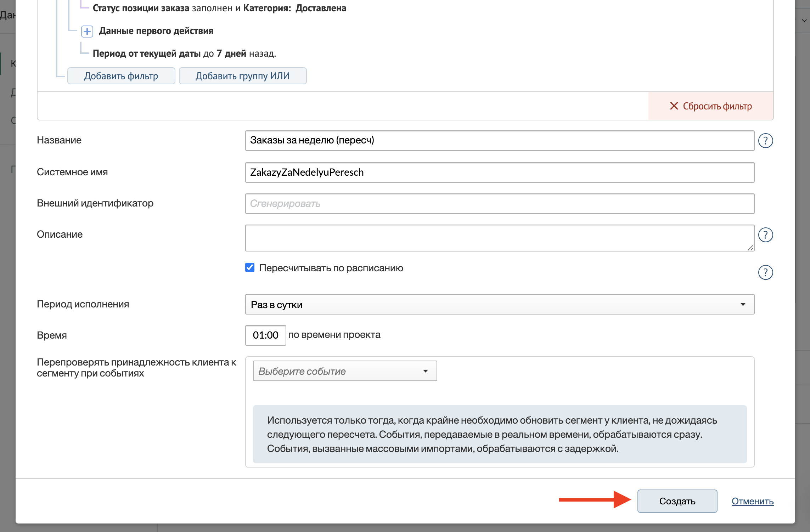Click inside the Описание textarea
The image size is (810, 532).
click(500, 238)
